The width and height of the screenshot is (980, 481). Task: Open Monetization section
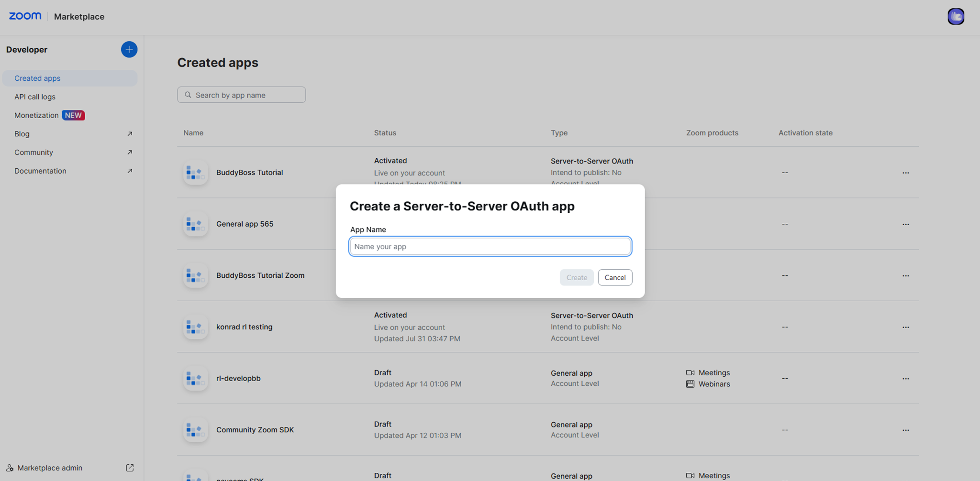point(36,115)
